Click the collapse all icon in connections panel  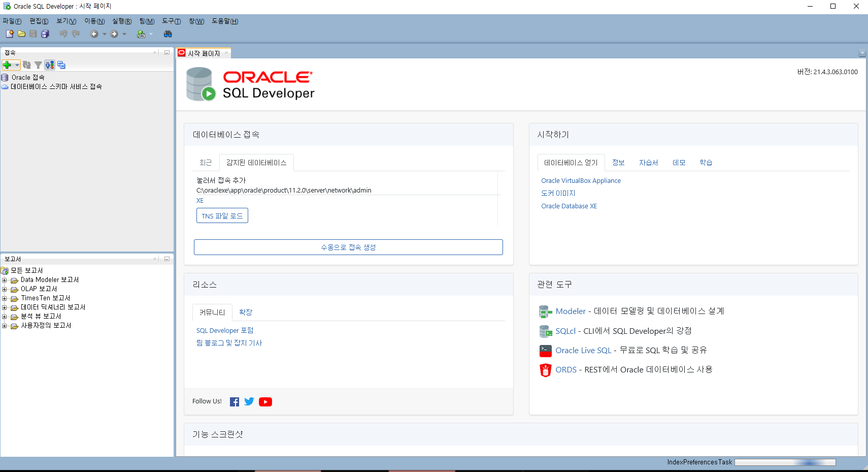[x=61, y=65]
